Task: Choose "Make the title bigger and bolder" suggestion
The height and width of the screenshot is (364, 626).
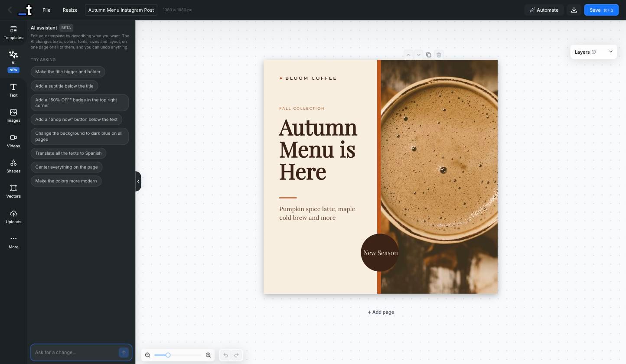Action: pyautogui.click(x=68, y=72)
